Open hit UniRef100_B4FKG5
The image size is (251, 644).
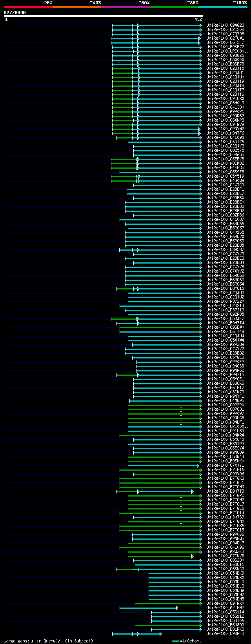click(x=225, y=168)
